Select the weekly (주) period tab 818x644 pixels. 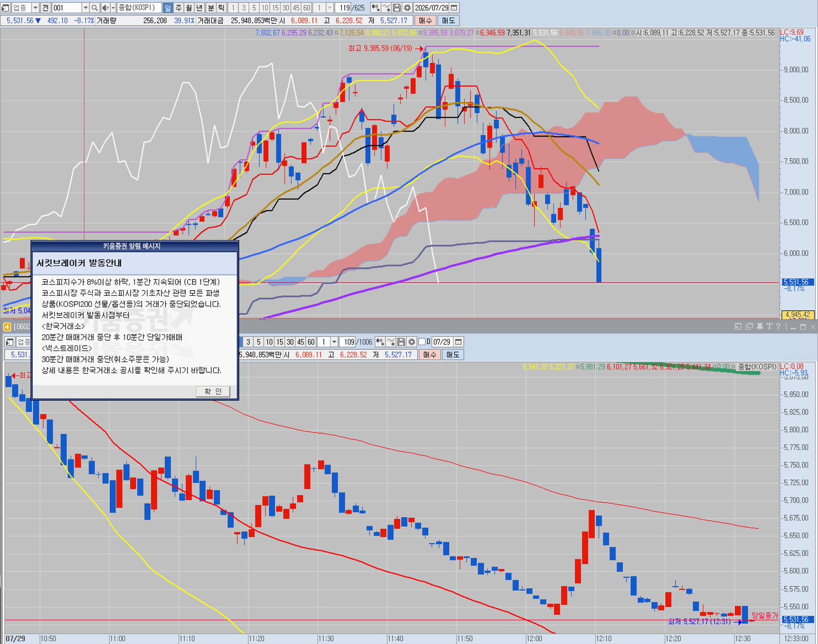179,8
